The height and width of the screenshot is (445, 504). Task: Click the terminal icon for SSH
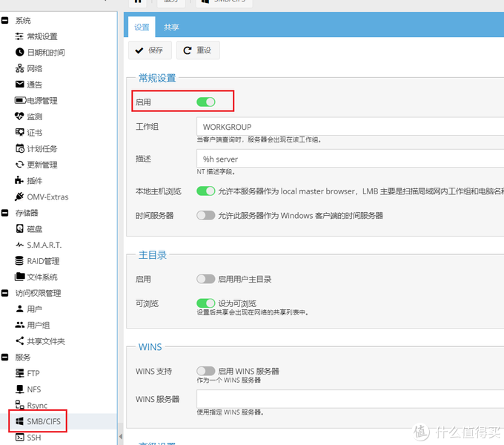click(19, 438)
